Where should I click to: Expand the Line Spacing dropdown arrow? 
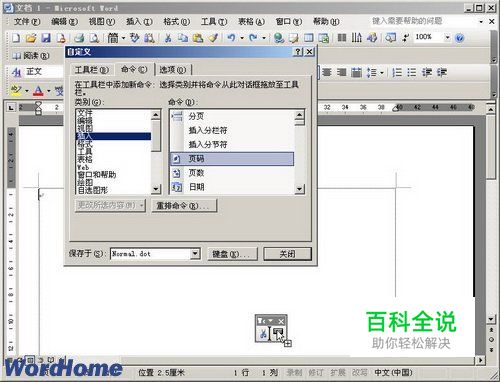pos(382,72)
